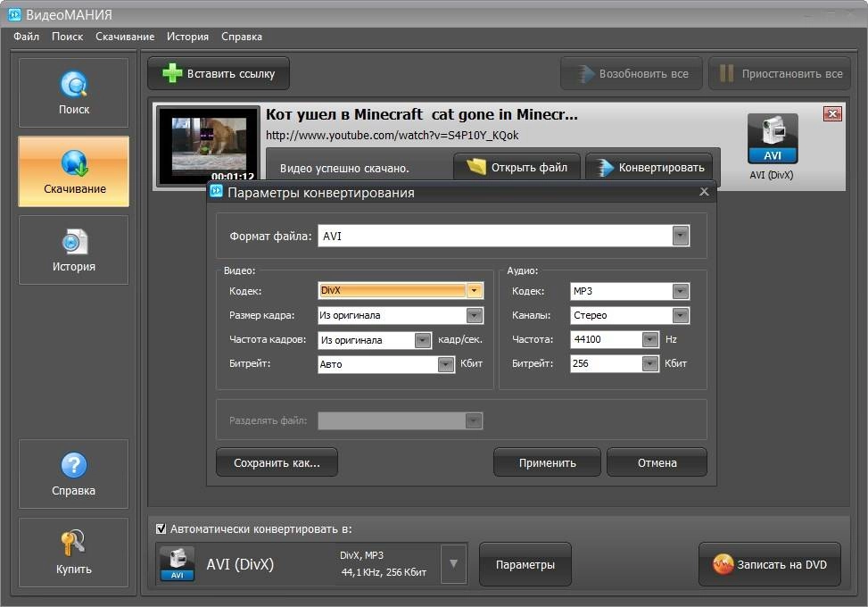Open the Поиск menu in menu bar

68,37
